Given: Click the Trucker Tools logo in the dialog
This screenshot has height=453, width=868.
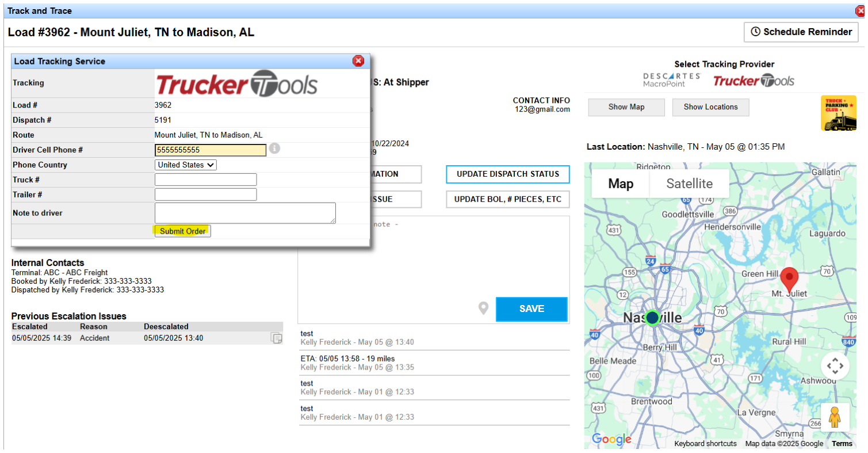Looking at the screenshot, I should point(236,83).
